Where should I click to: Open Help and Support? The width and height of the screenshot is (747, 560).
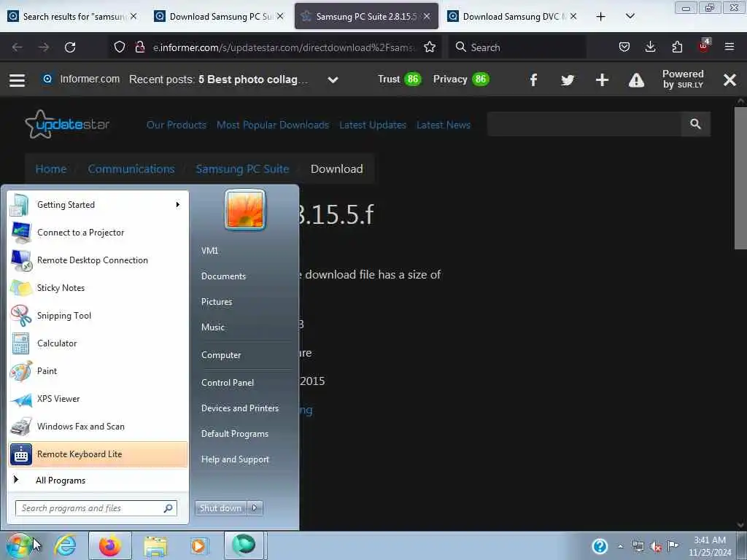[x=235, y=459]
